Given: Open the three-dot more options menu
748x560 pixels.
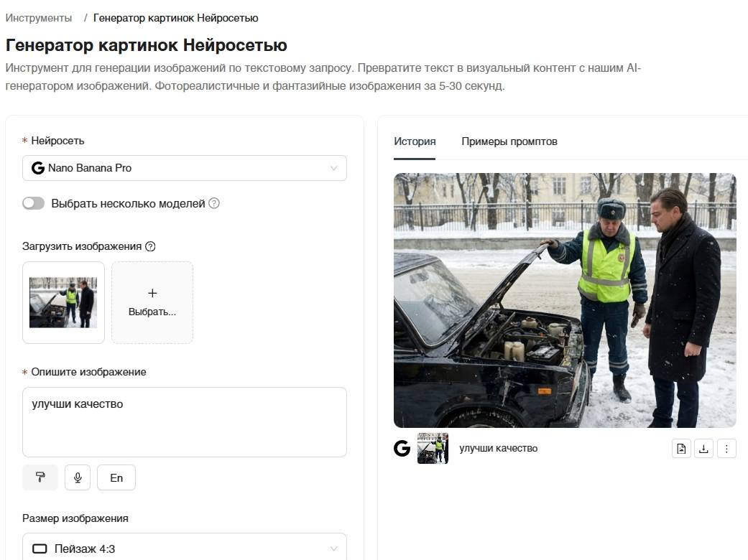Looking at the screenshot, I should 726,449.
